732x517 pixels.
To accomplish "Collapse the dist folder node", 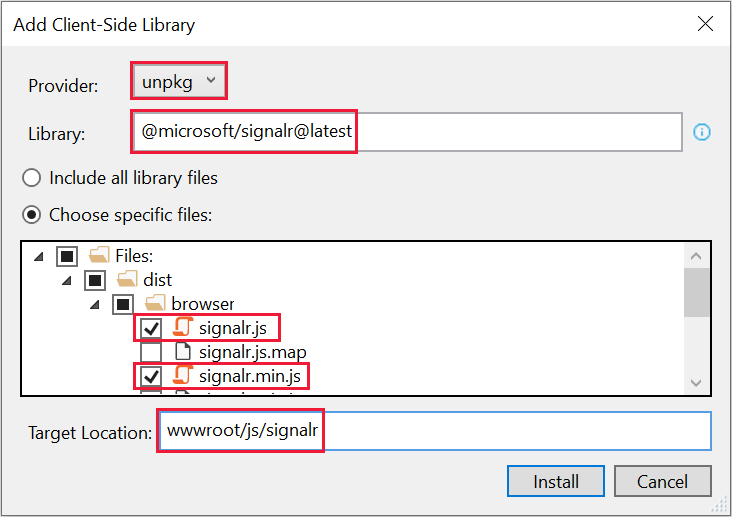I will point(67,280).
